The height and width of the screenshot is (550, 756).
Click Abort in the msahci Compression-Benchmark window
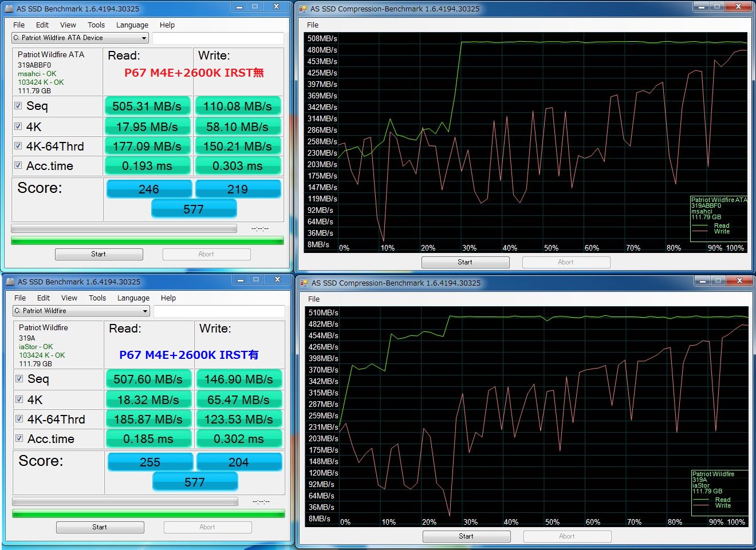566,262
